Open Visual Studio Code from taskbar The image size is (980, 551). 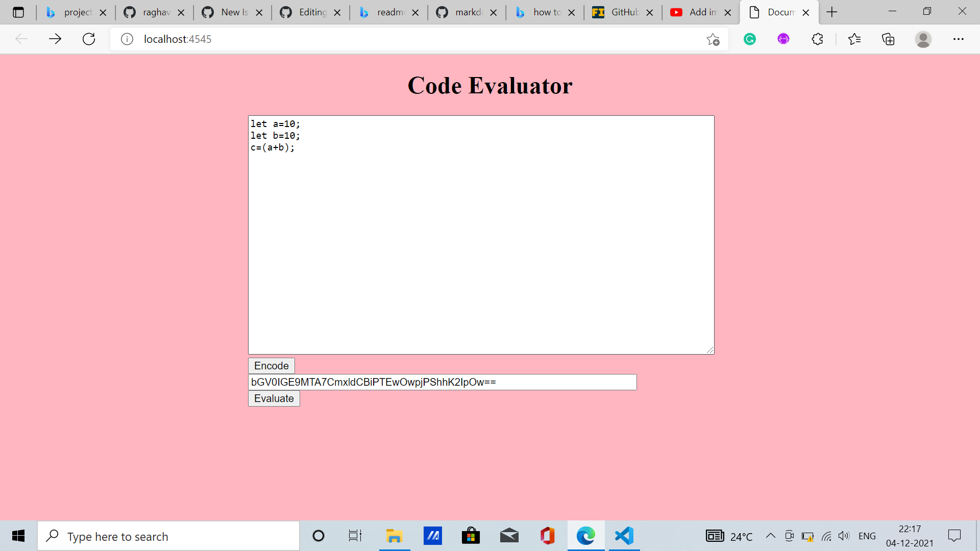pos(624,536)
